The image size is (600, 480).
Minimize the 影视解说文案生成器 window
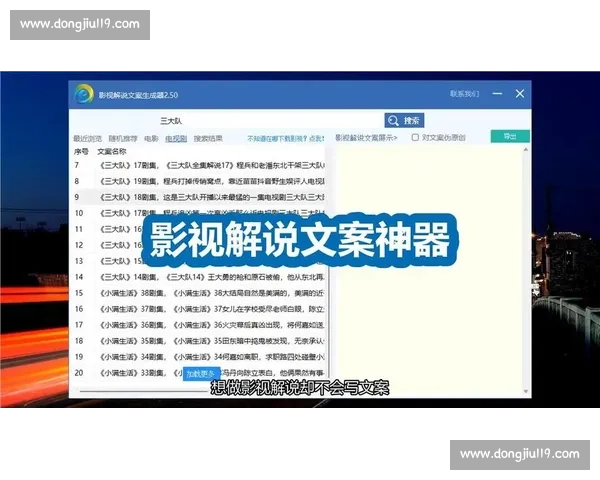click(x=497, y=94)
